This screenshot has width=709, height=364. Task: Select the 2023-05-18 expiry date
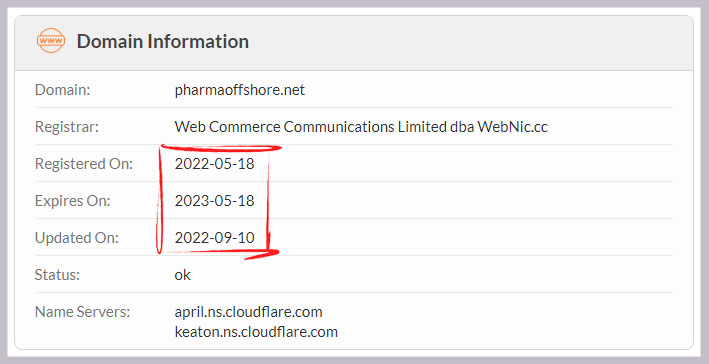(214, 201)
